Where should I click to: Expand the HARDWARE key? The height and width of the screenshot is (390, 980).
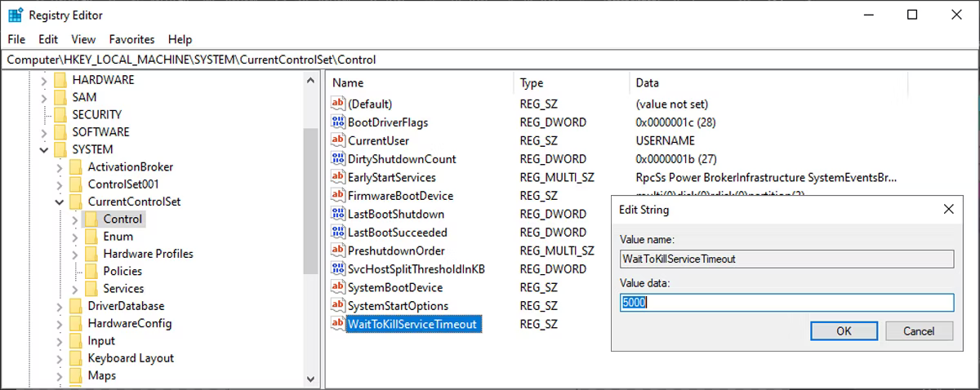tap(43, 80)
